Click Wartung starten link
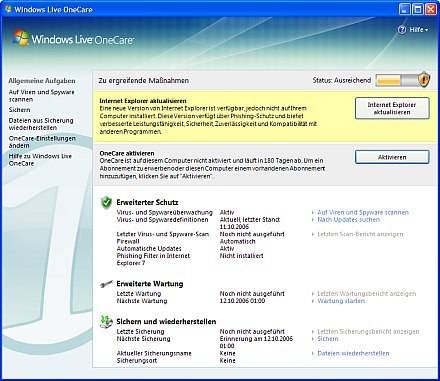Screen dimensions: 440x381 (x=341, y=301)
